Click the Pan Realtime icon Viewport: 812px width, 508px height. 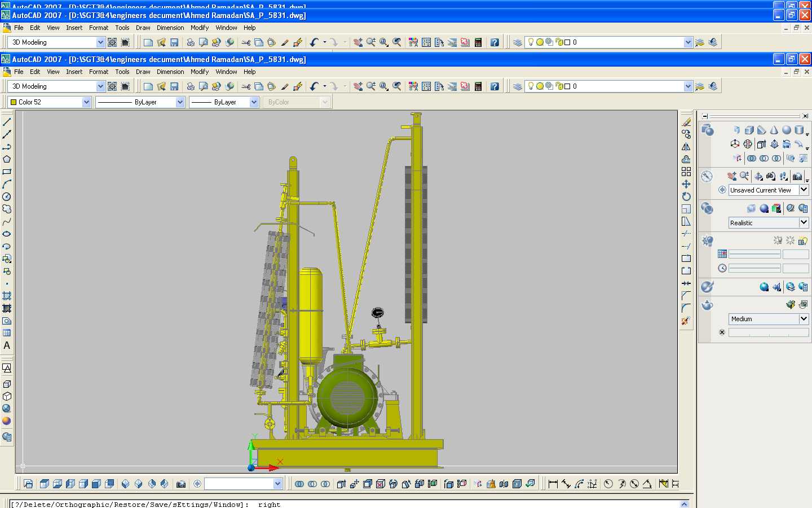click(x=358, y=86)
